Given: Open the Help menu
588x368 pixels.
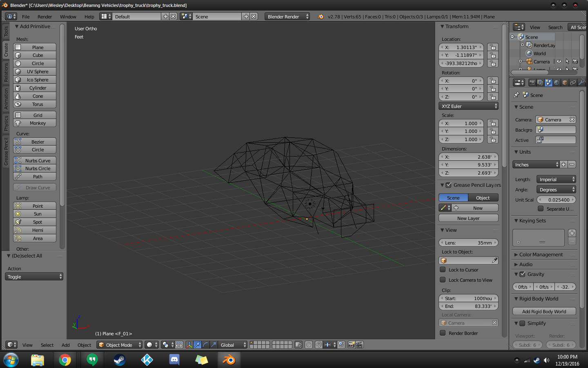Looking at the screenshot, I should pyautogui.click(x=89, y=17).
